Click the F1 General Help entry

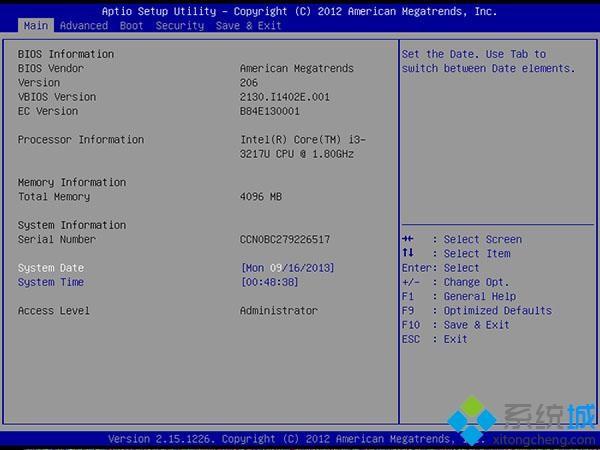point(459,297)
